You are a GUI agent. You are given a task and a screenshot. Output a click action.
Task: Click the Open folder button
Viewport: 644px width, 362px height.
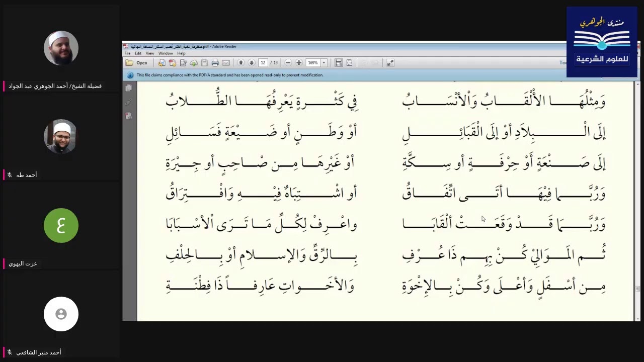pos(136,63)
